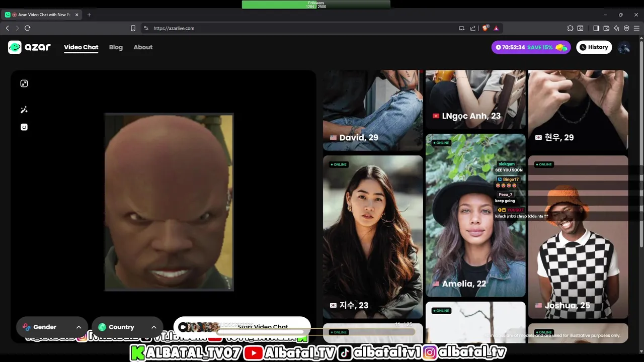
Task: Click the US flag on Amelia's card
Action: point(436,284)
